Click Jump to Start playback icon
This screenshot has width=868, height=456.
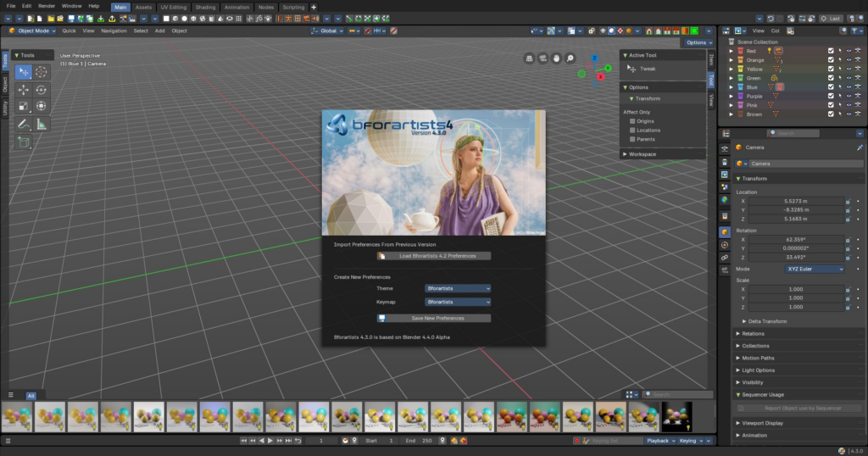pos(243,441)
